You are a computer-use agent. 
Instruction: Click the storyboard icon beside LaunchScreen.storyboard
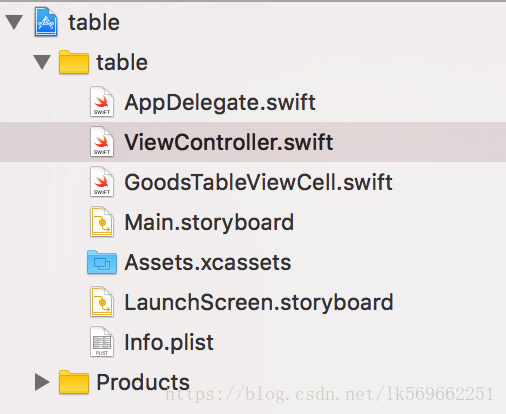tap(102, 302)
